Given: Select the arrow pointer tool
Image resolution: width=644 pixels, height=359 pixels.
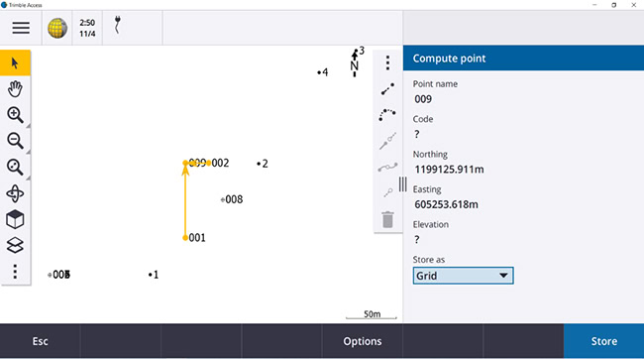Looking at the screenshot, I should (x=15, y=62).
